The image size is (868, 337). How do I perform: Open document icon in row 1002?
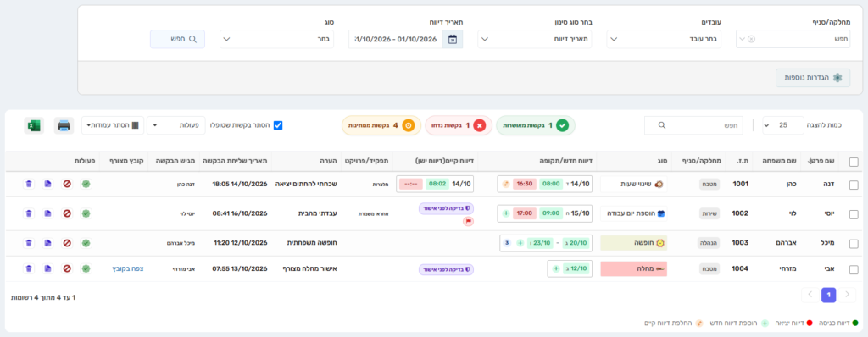point(47,213)
